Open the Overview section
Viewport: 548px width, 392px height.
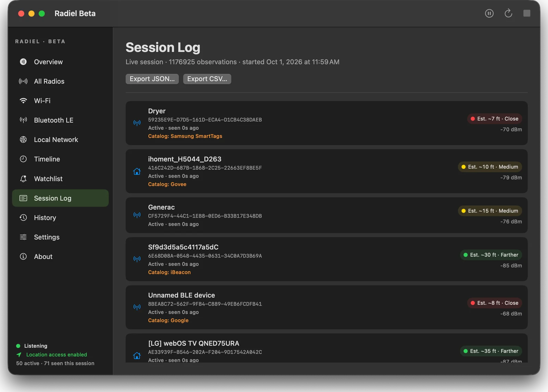(x=60, y=62)
